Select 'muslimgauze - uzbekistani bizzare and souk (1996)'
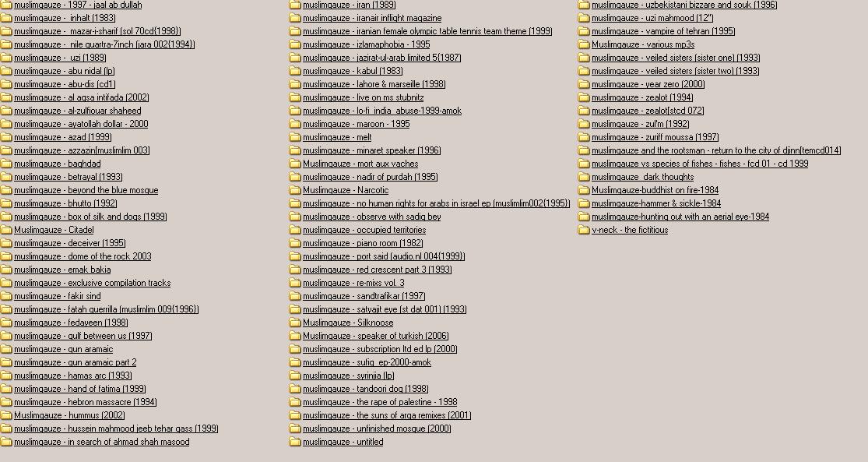Viewport: 868px width, 462px height. click(684, 5)
